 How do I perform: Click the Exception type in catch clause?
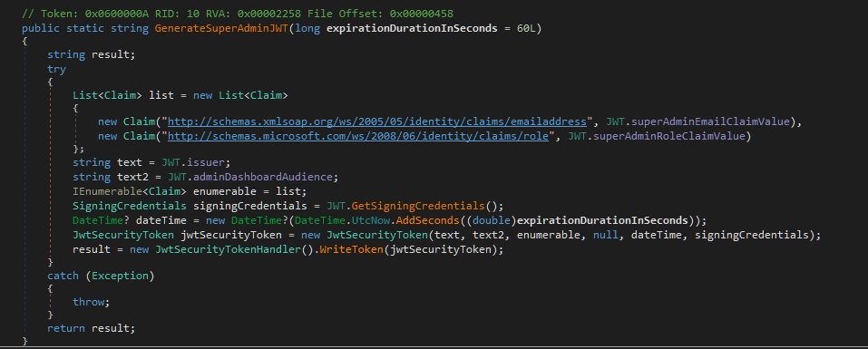coord(120,276)
